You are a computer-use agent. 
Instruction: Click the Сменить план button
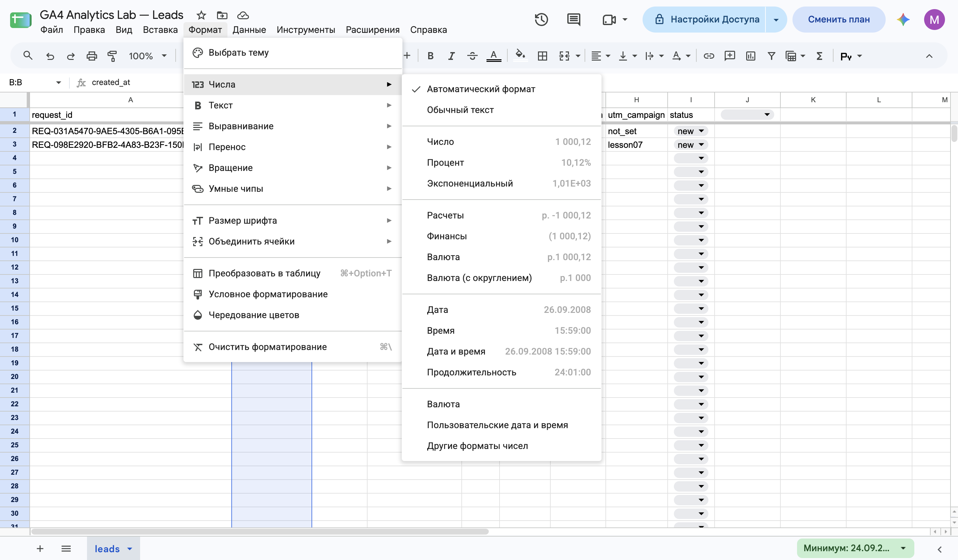point(839,20)
